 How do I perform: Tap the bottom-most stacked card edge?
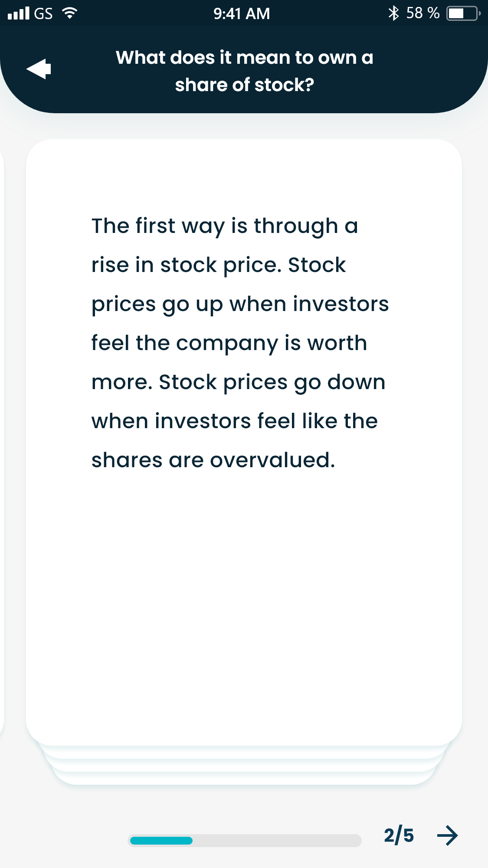point(244,780)
